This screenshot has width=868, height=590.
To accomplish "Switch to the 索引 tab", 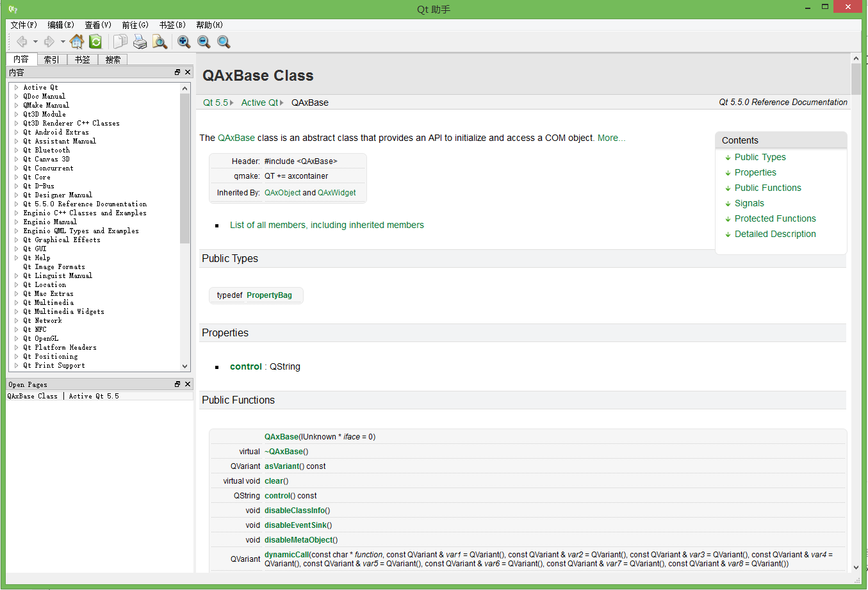I will pos(52,60).
